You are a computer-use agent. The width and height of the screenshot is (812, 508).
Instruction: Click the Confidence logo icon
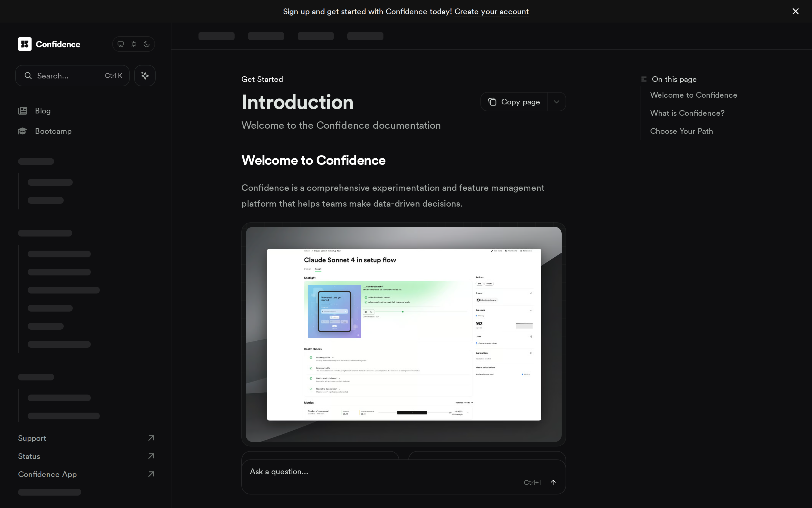25,44
